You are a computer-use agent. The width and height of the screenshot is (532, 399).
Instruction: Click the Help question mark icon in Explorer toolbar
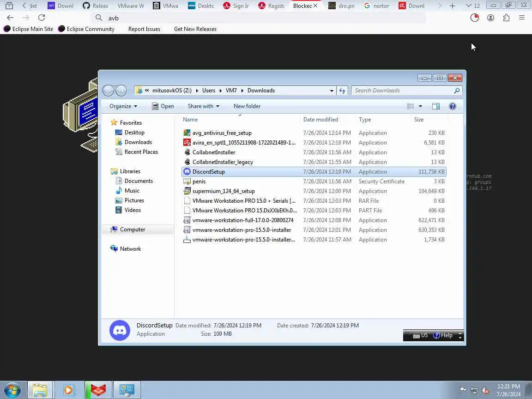tap(452, 106)
